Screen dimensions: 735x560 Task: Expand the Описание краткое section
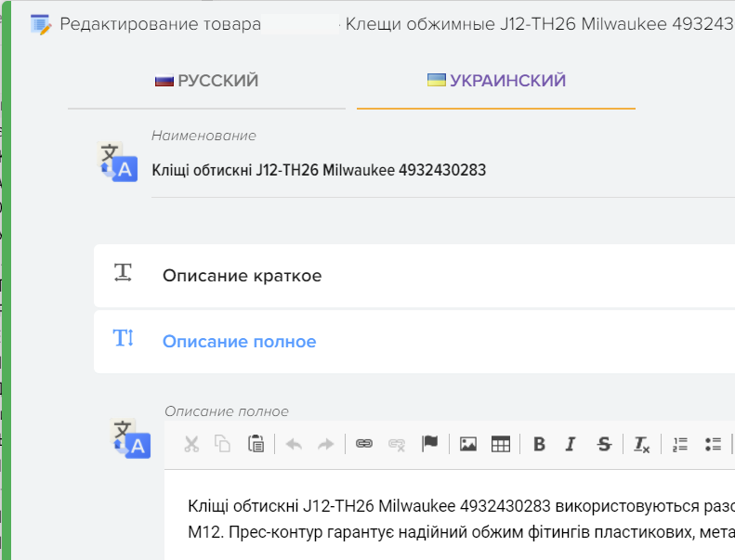tap(242, 276)
